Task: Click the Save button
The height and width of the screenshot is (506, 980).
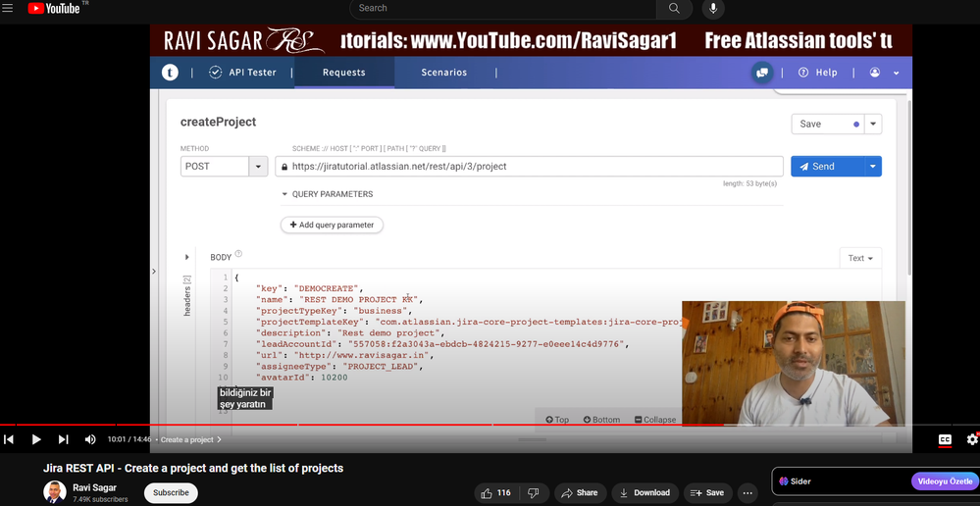Action: pos(829,124)
